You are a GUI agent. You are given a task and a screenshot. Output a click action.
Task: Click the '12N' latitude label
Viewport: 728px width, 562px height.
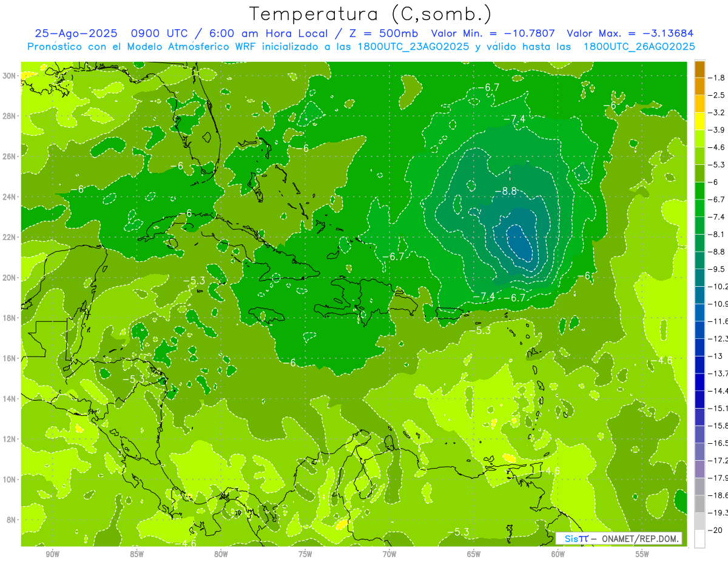[x=9, y=439]
